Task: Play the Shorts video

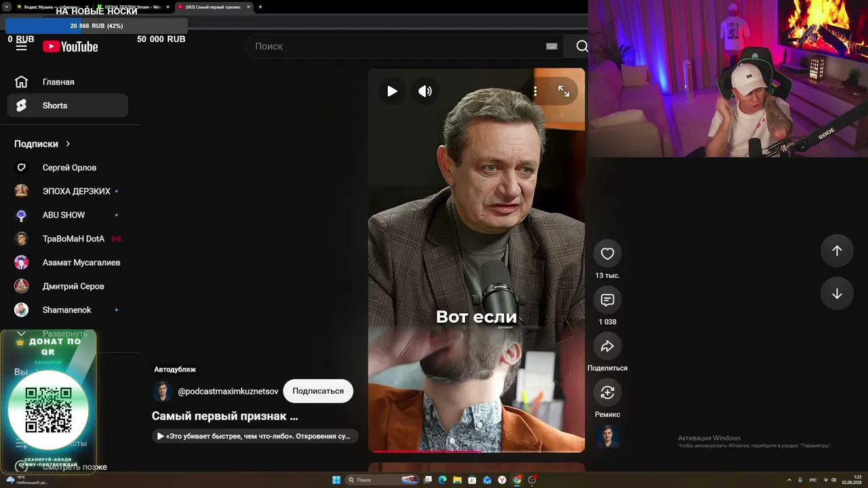Action: pos(392,91)
